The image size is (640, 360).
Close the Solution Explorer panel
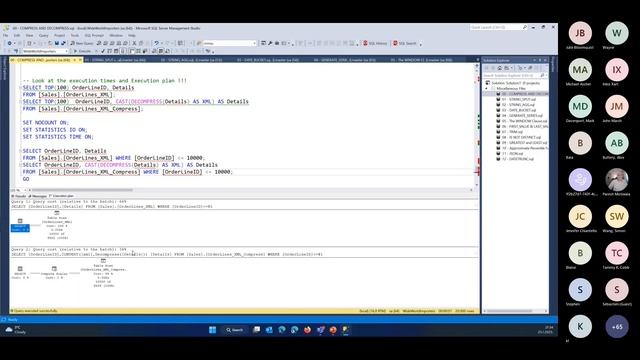coord(545,60)
